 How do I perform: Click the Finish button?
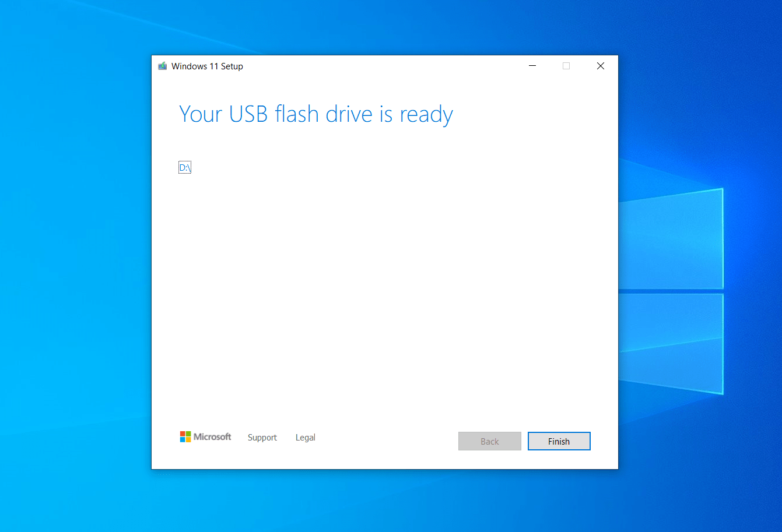[559, 441]
